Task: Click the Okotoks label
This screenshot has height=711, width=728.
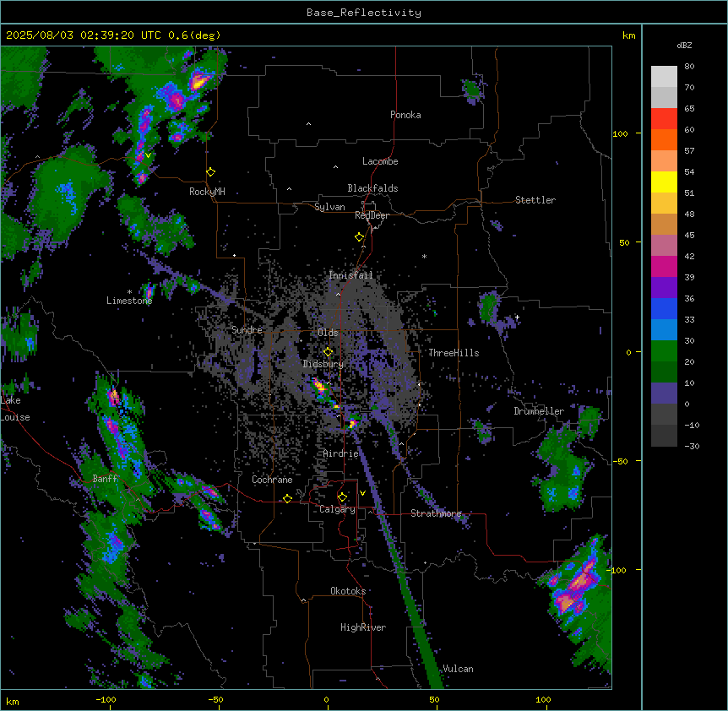Action: [348, 591]
